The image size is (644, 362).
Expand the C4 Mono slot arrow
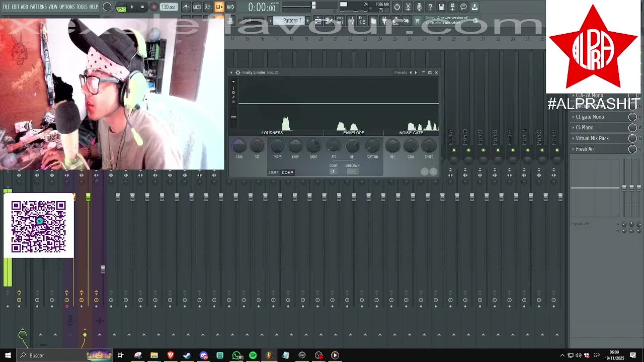tap(573, 128)
